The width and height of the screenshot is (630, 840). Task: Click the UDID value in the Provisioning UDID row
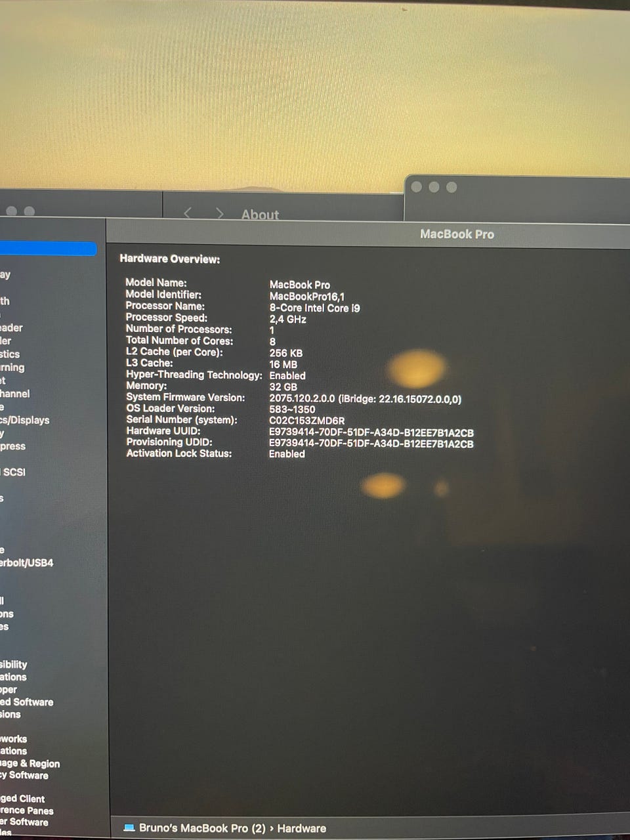point(371,444)
